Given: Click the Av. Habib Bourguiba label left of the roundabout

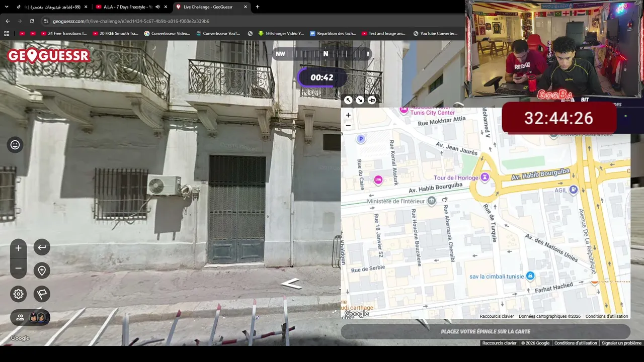Looking at the screenshot, I should (x=435, y=188).
